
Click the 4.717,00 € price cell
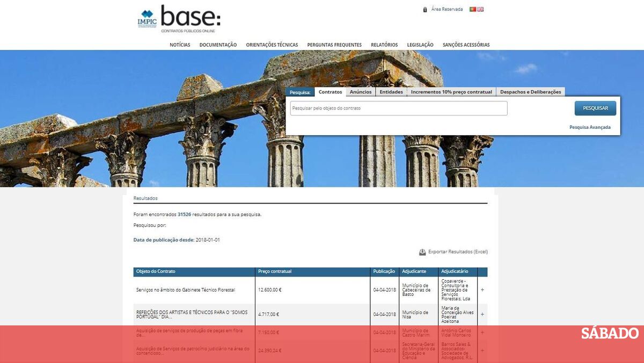pos(268,314)
